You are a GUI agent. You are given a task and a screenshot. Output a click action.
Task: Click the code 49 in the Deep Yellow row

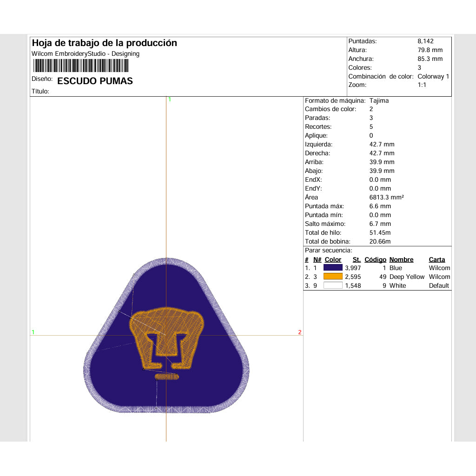coord(383,277)
